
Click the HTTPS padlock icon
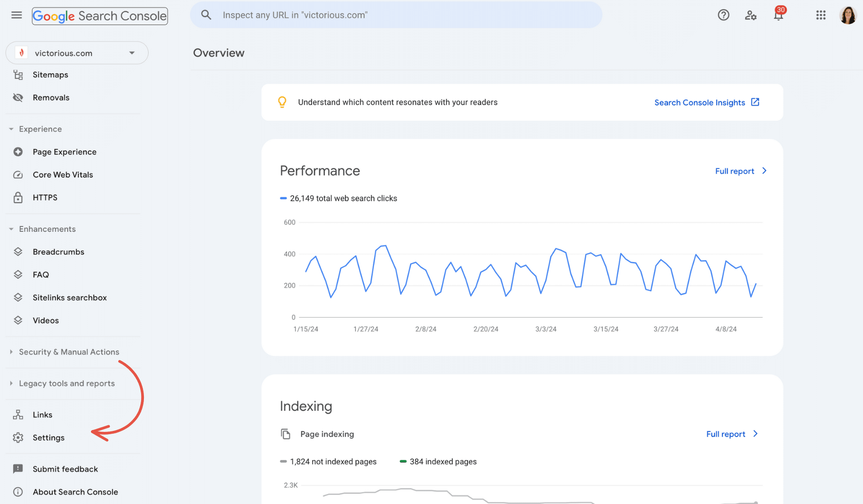[x=18, y=197]
